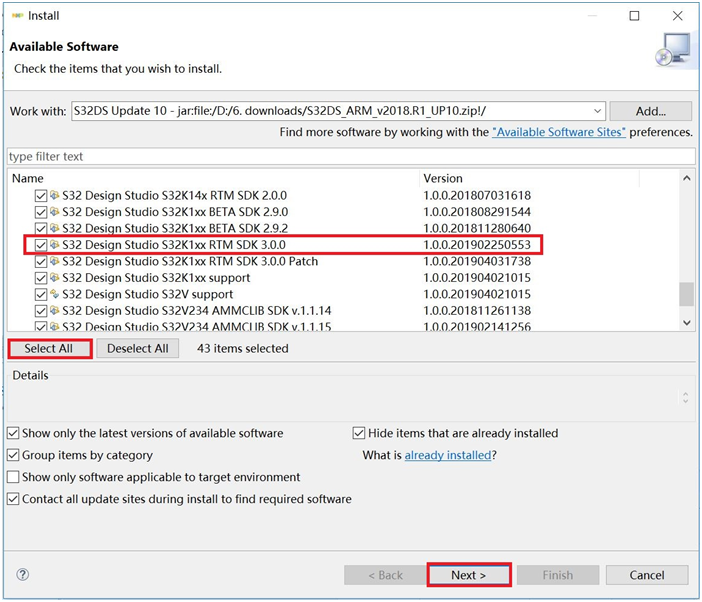Enable 'Show only software applicable to target environment'
This screenshot has height=602, width=702.
click(13, 477)
